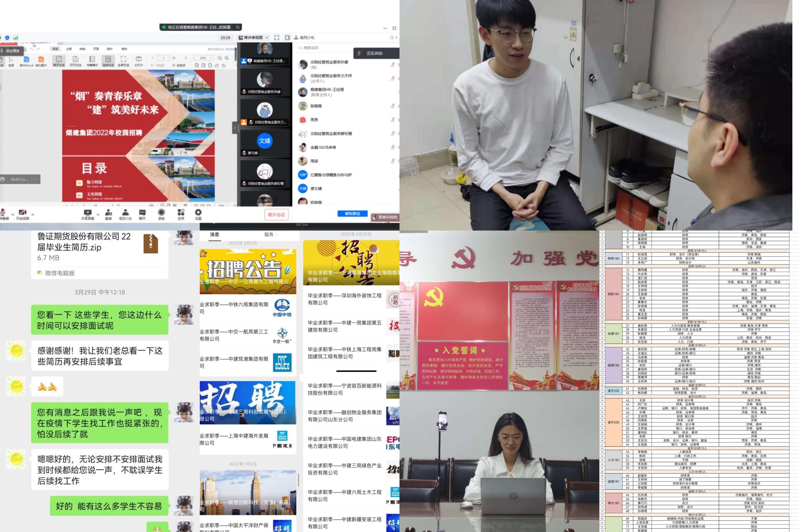The width and height of the screenshot is (799, 532).
Task: Expand the arrow beside 共享屏幕
Action: (98, 215)
